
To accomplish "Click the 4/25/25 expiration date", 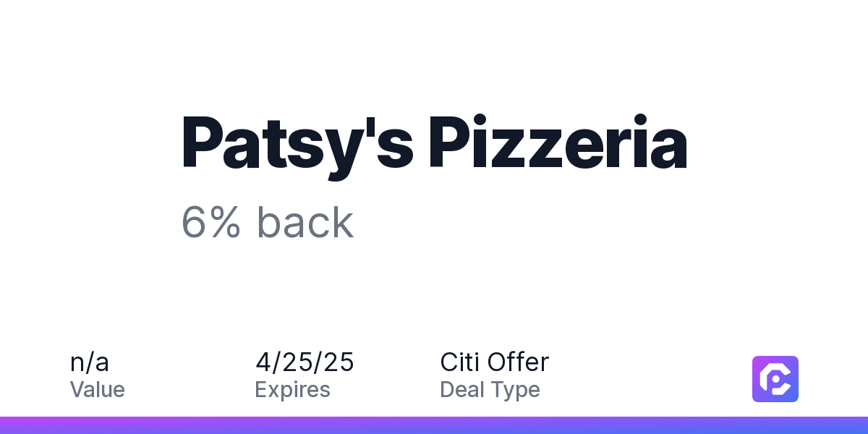I will [x=305, y=362].
